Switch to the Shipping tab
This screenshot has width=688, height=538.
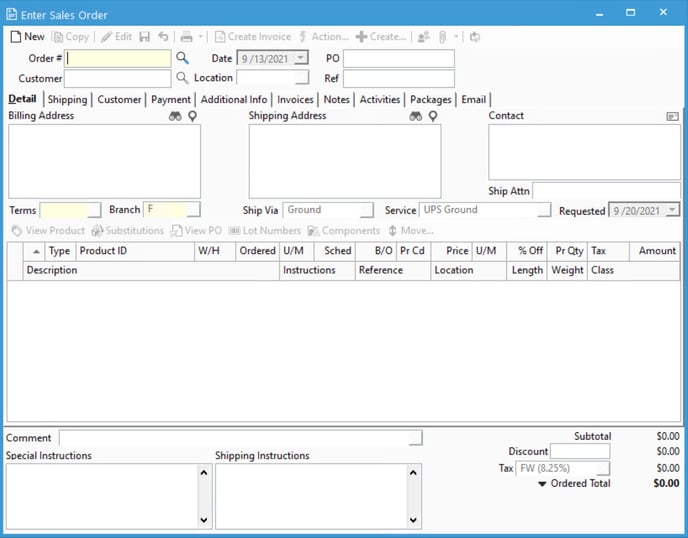point(68,100)
